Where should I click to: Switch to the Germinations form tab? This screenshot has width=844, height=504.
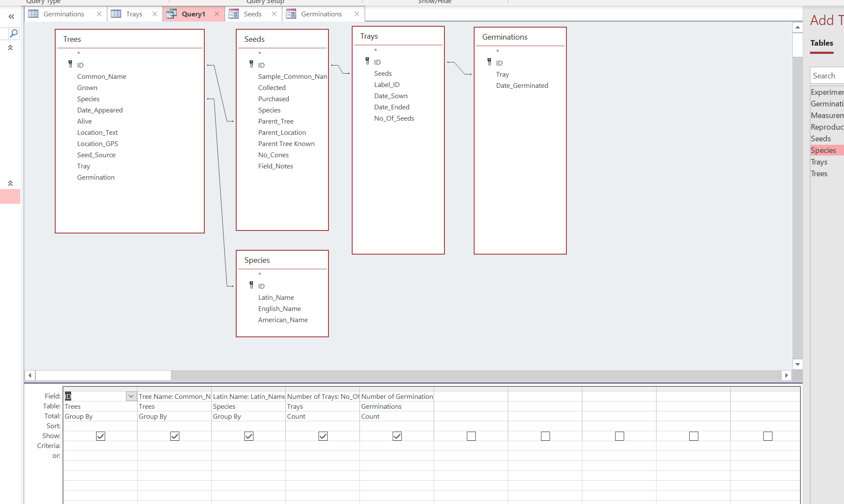[x=321, y=14]
